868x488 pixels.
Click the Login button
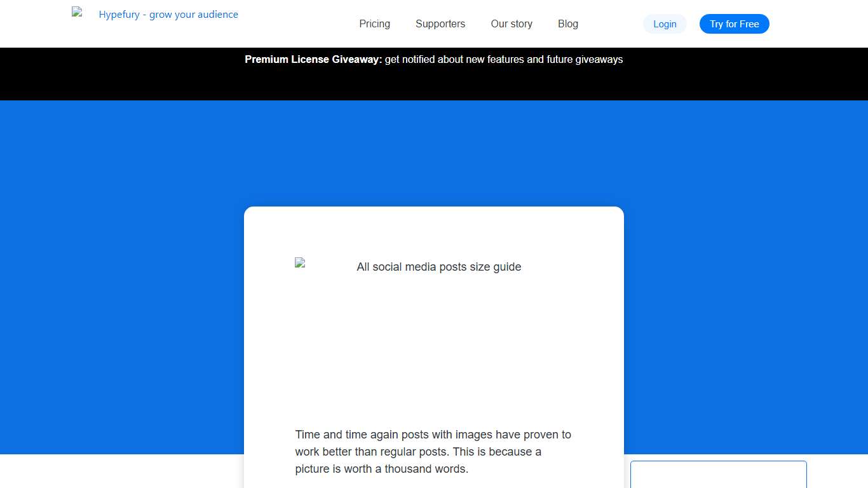(665, 24)
